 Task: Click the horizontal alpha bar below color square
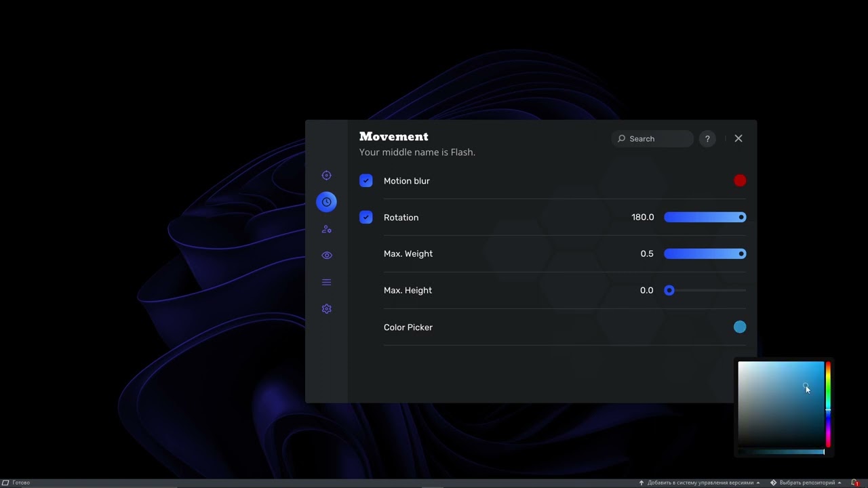click(x=781, y=452)
